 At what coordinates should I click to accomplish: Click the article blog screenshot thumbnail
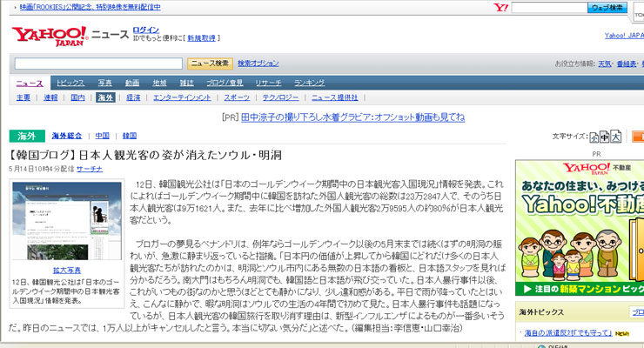67,221
